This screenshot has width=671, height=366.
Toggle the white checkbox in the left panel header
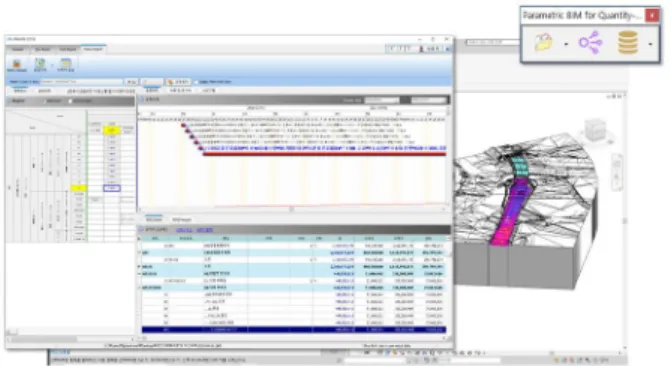[70, 101]
